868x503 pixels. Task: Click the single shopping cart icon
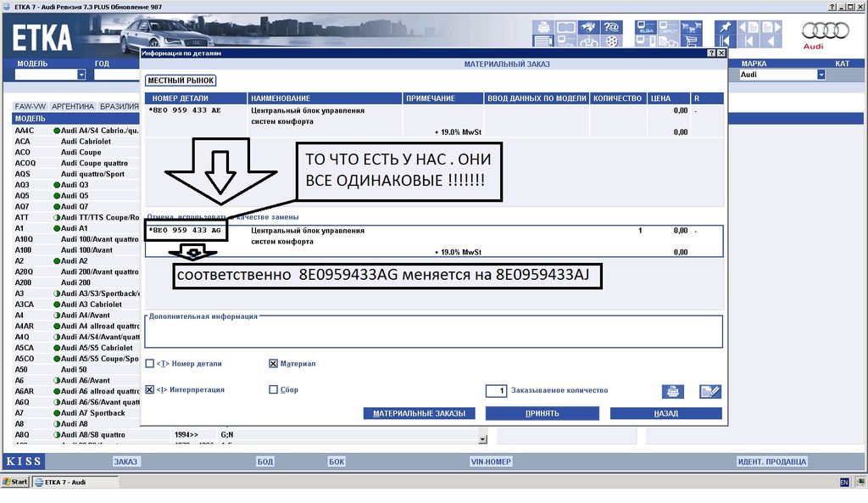coord(691,41)
